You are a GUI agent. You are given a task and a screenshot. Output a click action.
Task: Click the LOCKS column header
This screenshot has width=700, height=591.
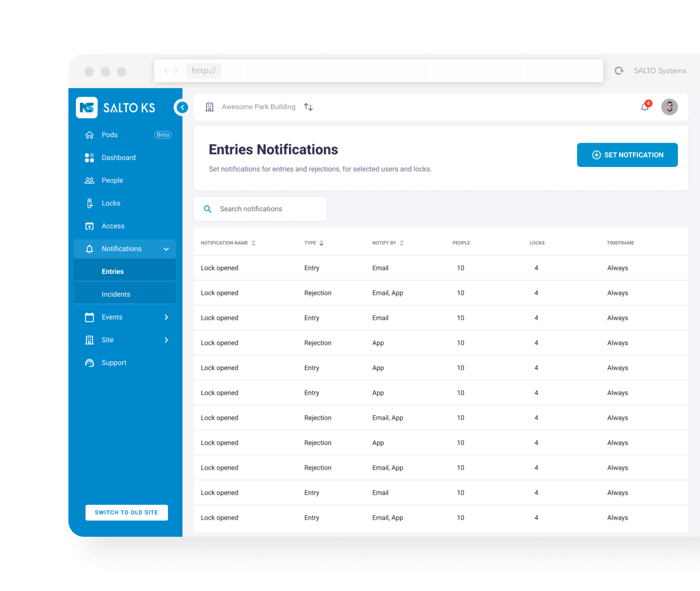coord(537,243)
